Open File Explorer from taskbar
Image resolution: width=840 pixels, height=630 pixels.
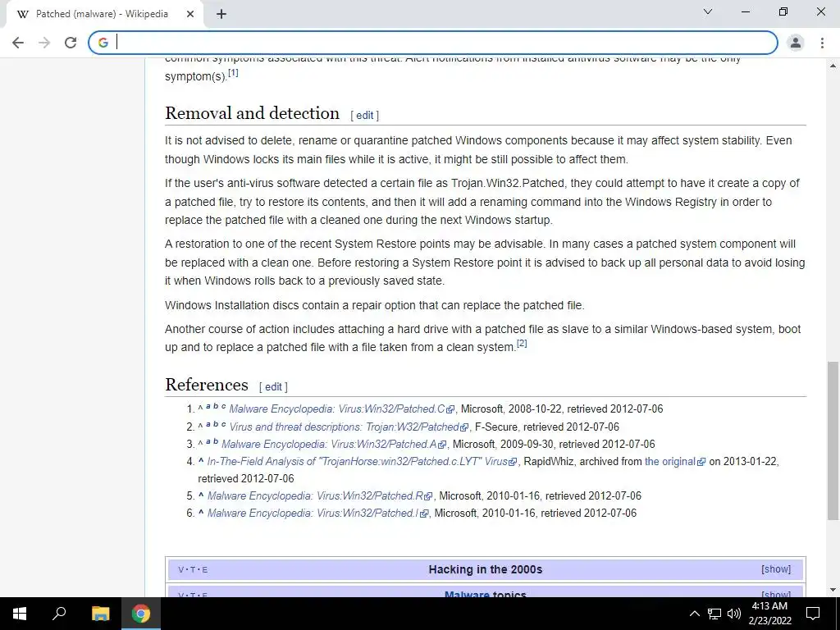(100, 614)
